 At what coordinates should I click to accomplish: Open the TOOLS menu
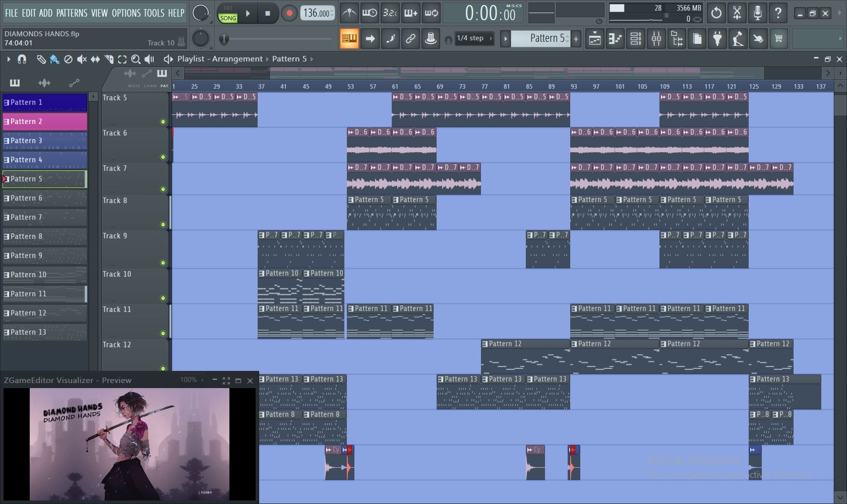[x=154, y=13]
